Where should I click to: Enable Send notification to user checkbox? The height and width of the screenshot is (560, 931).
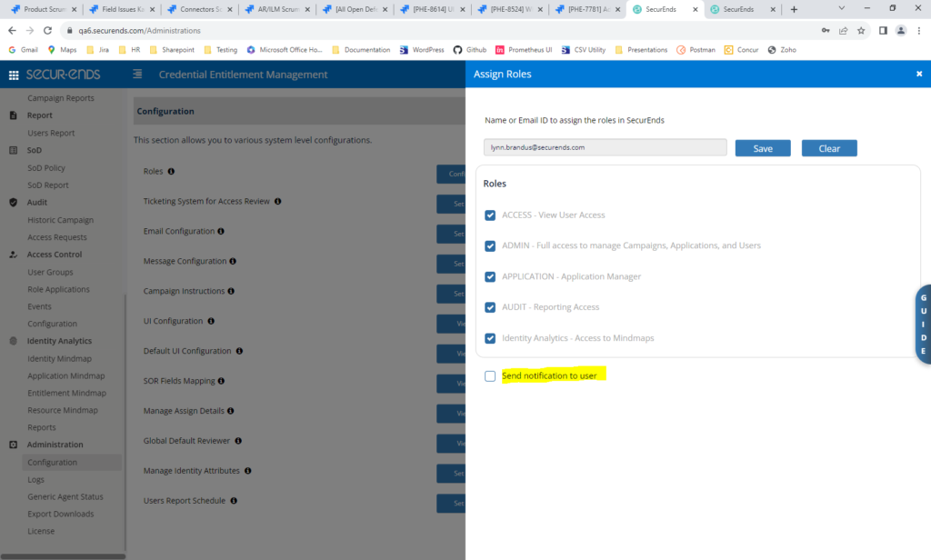[x=490, y=376]
